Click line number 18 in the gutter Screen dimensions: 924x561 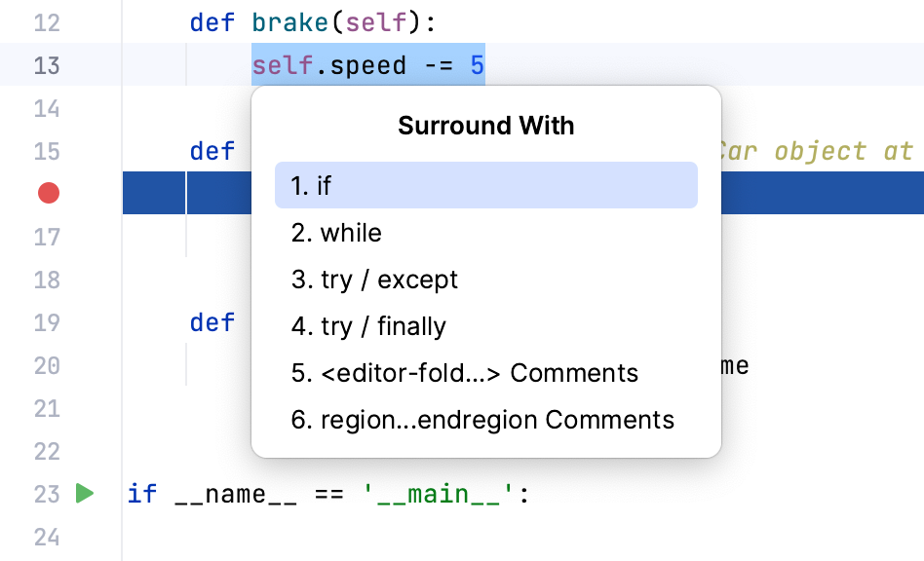point(47,280)
